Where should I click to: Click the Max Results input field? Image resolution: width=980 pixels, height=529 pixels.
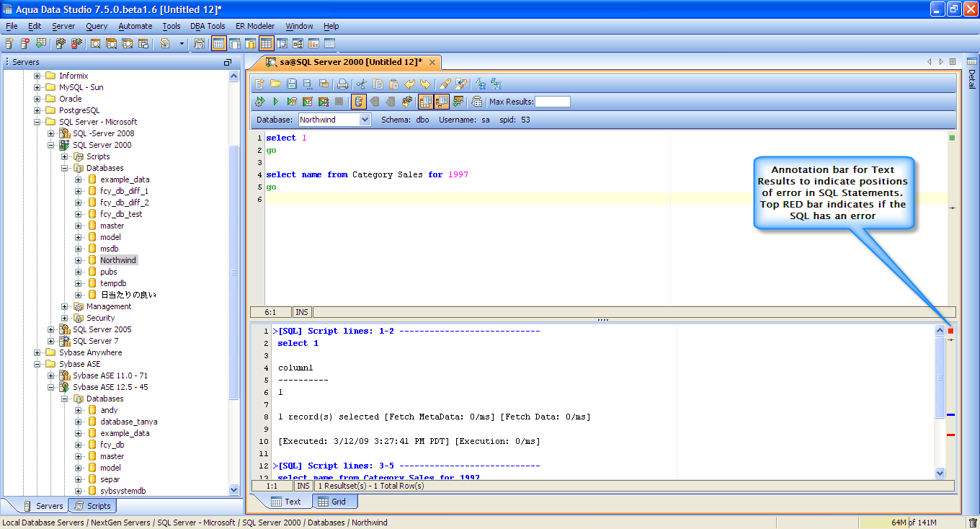tap(552, 102)
